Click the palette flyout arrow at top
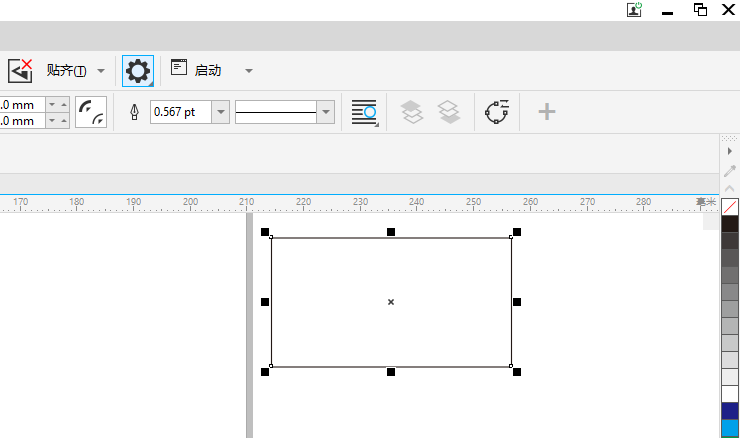 point(730,151)
